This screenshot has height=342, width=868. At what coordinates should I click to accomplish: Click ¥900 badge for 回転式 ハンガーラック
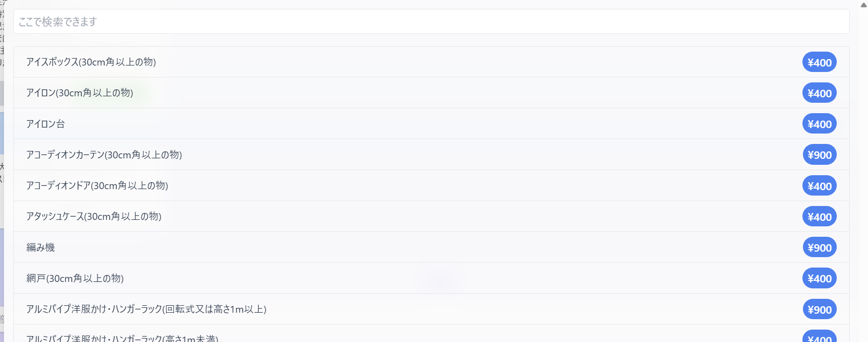point(819,310)
